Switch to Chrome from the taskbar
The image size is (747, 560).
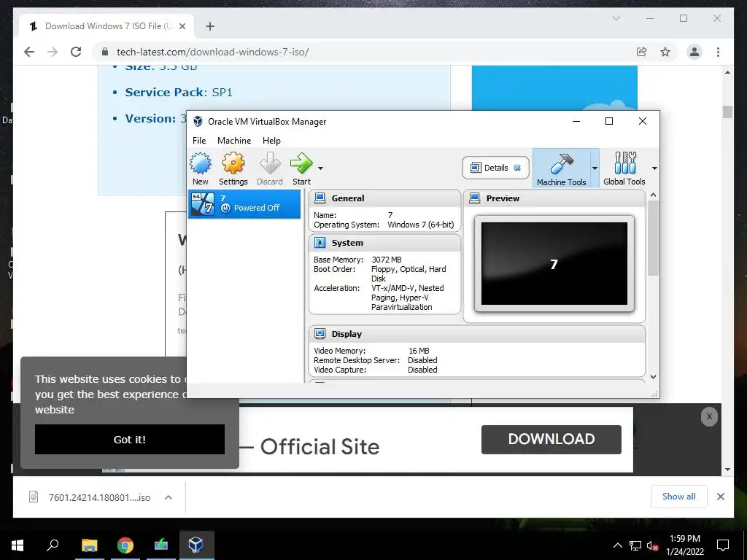coord(125,545)
